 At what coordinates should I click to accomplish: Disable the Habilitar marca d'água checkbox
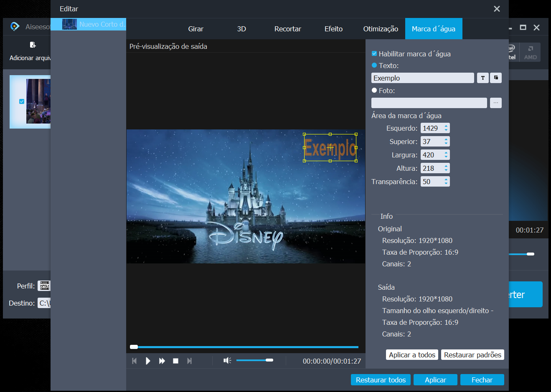[374, 53]
